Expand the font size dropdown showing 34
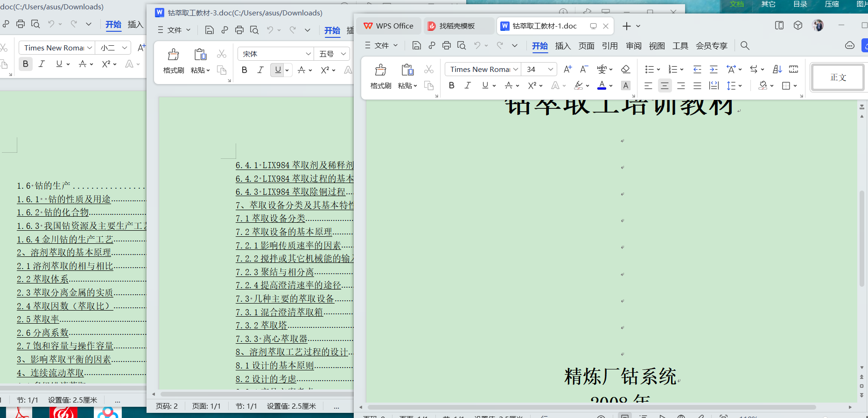 tap(551, 69)
